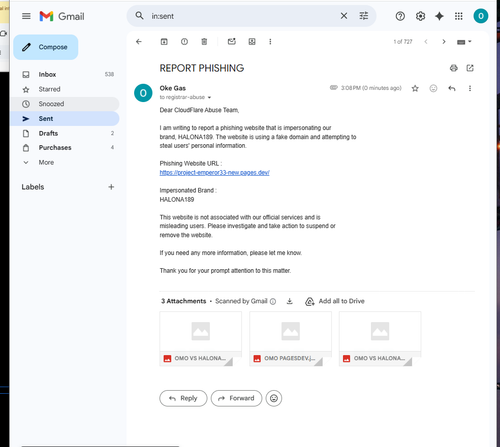Open the Snoozed folder
The image size is (500, 447).
tap(65, 104)
